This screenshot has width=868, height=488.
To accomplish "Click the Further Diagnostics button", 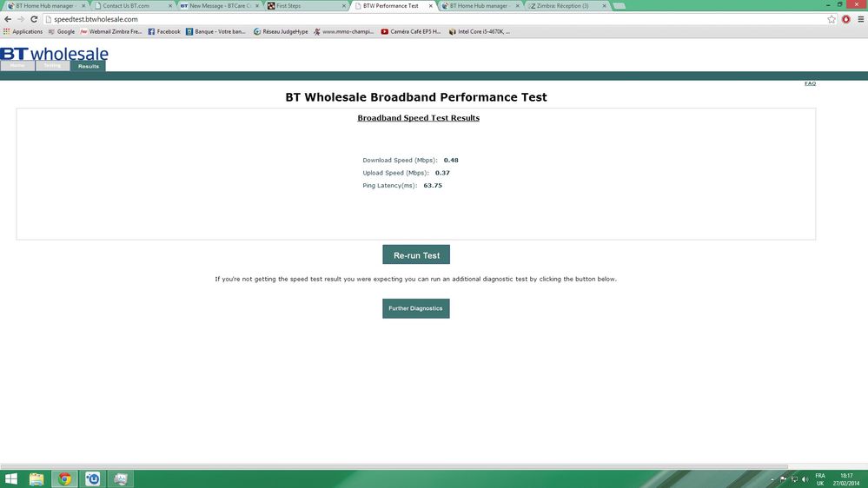I will (x=415, y=308).
